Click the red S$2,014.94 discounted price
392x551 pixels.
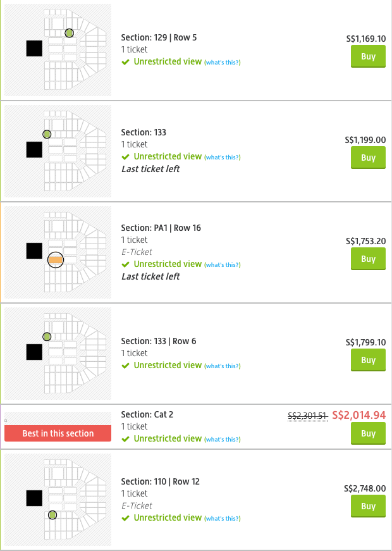(x=358, y=415)
